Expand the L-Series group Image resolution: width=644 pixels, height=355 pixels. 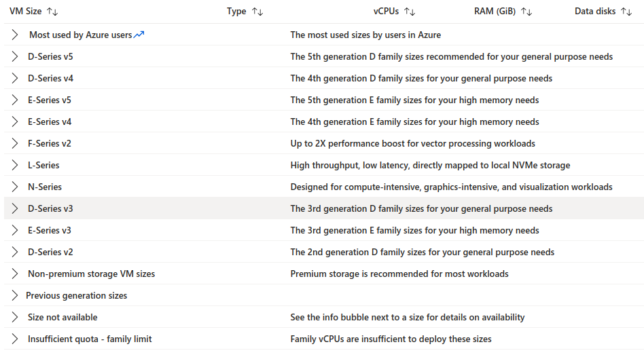(x=15, y=165)
